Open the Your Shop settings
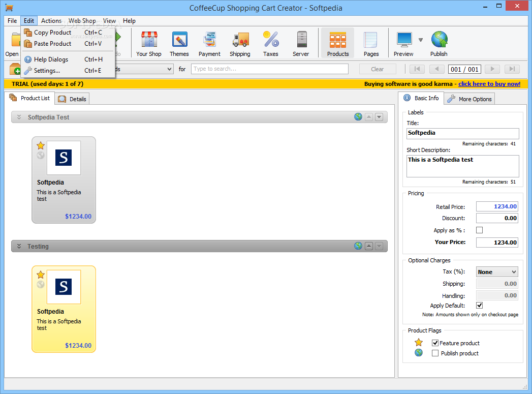This screenshot has width=532, height=394. click(148, 43)
